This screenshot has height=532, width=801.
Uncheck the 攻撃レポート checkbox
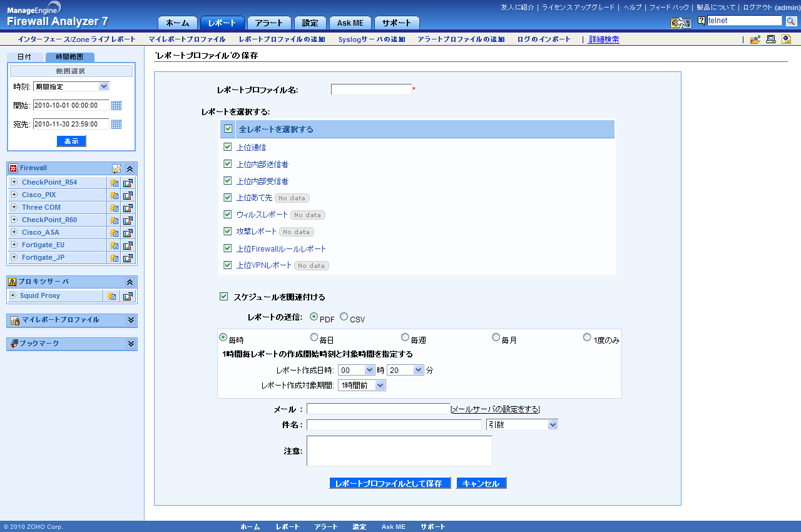click(228, 232)
